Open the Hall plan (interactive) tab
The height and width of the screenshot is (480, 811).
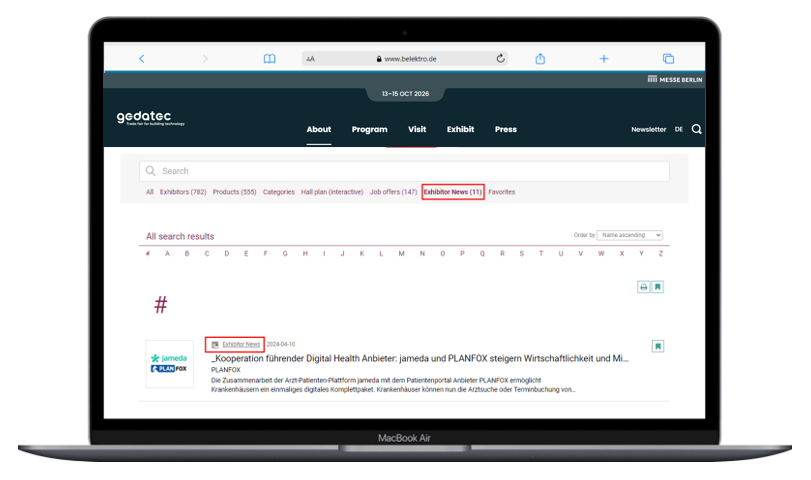(332, 192)
